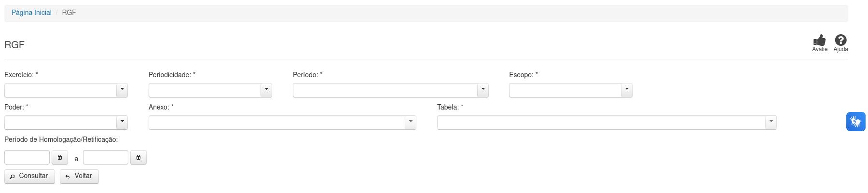868x193 pixels.
Task: Click the sign language accessibility widget
Action: pyautogui.click(x=855, y=122)
